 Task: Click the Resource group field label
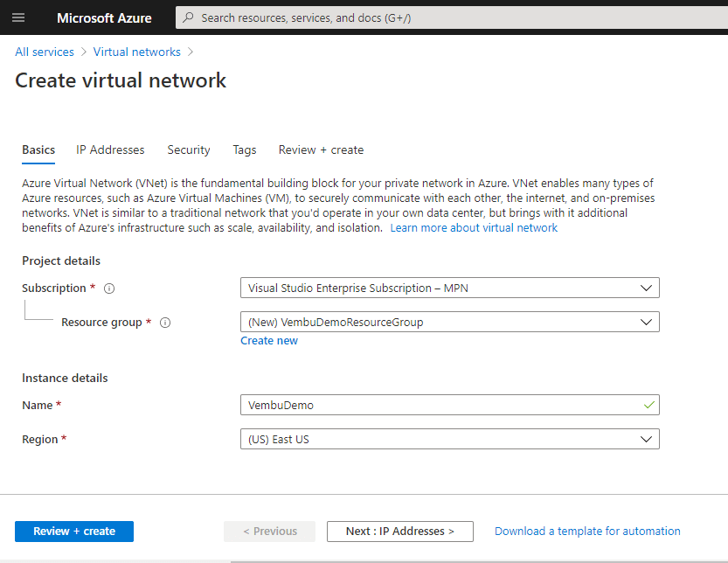pyautogui.click(x=101, y=323)
